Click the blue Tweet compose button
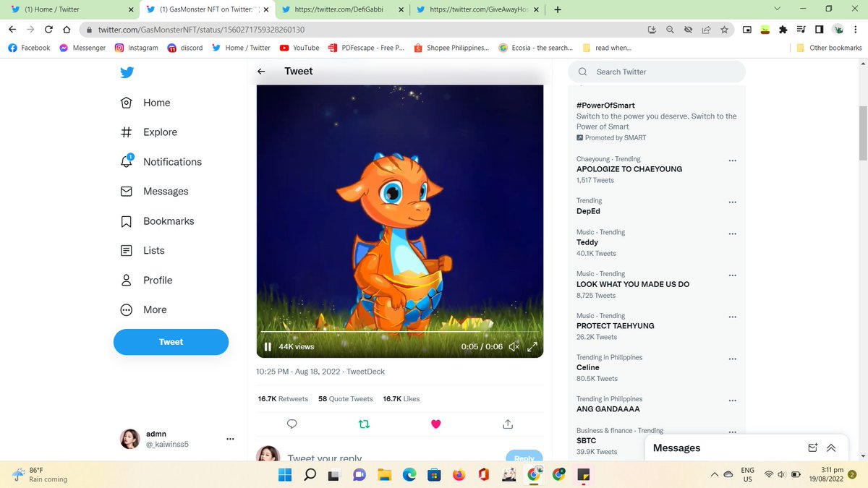868x488 pixels. (171, 342)
